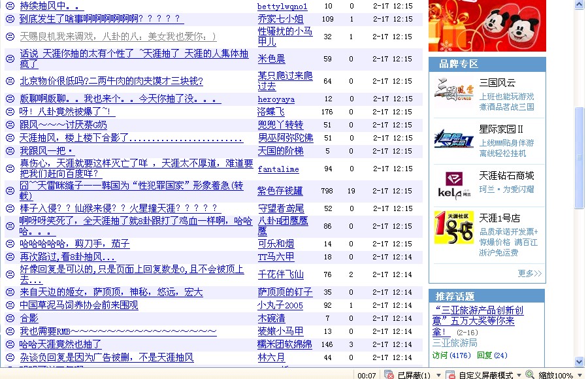Click face icon next to '到底发生了啥事' thread

[10, 18]
